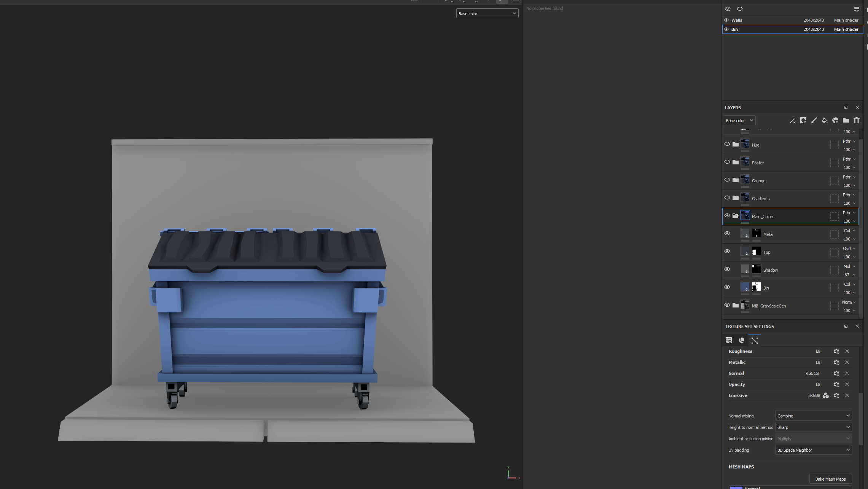Delete layer with trash can icon
The width and height of the screenshot is (868, 489).
pos(856,121)
